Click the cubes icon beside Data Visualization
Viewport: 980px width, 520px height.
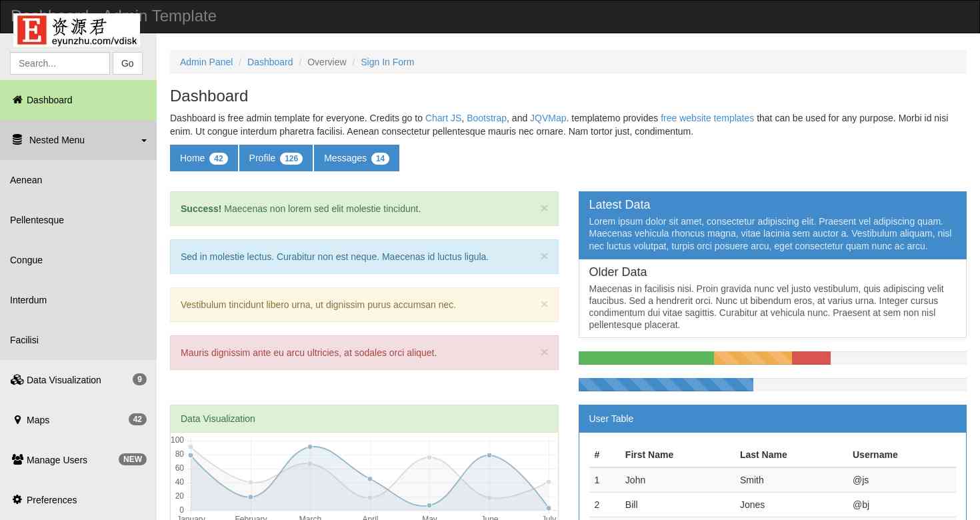tap(17, 380)
